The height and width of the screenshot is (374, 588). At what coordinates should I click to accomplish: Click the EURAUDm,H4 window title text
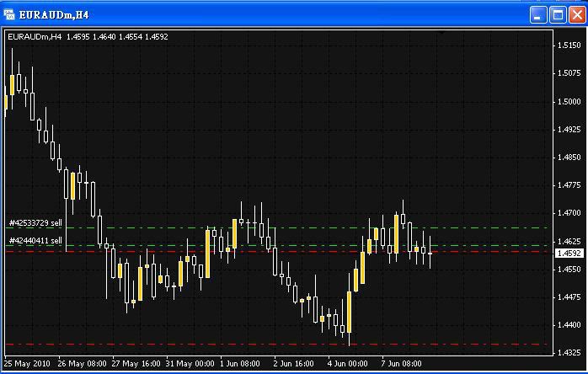click(x=54, y=15)
